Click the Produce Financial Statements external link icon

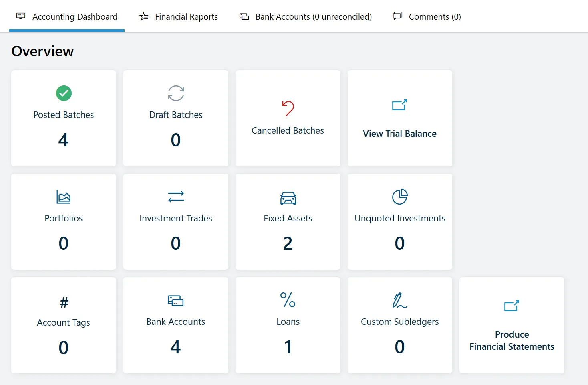coord(511,306)
